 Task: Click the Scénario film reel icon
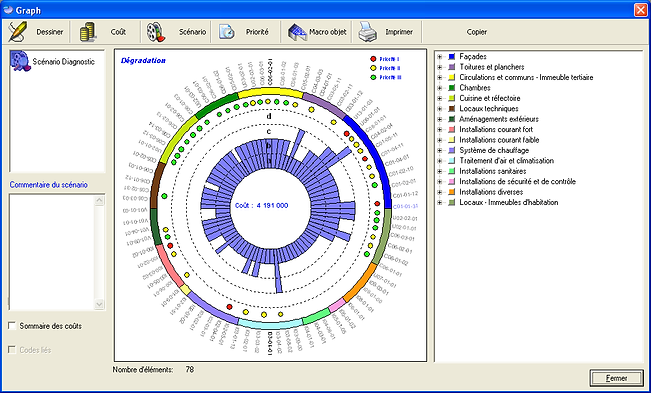point(156,32)
